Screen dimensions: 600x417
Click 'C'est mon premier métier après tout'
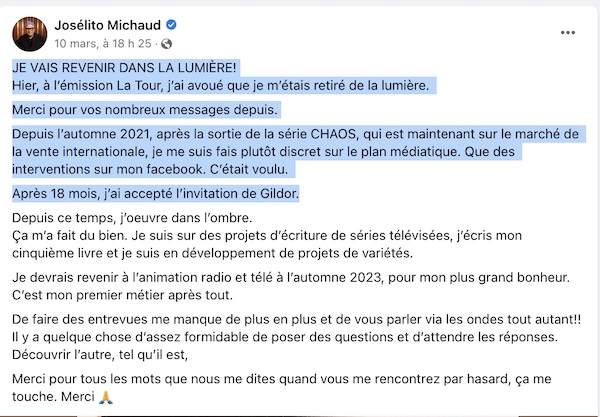click(x=122, y=295)
